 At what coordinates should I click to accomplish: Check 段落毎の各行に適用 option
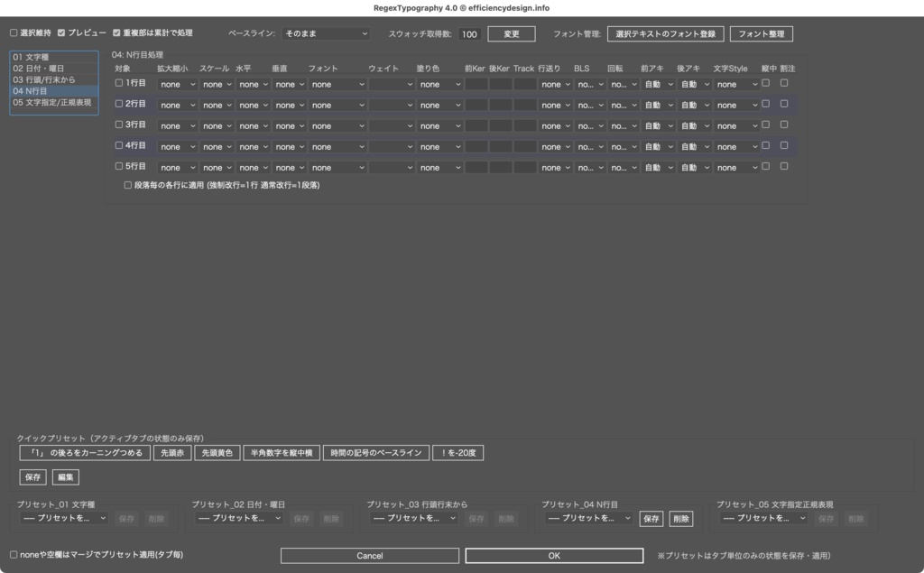click(128, 185)
